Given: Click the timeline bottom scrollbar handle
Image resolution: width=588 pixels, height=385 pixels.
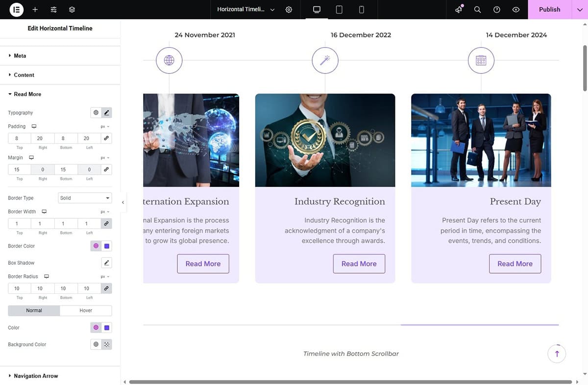Looking at the screenshot, I should pos(480,325).
